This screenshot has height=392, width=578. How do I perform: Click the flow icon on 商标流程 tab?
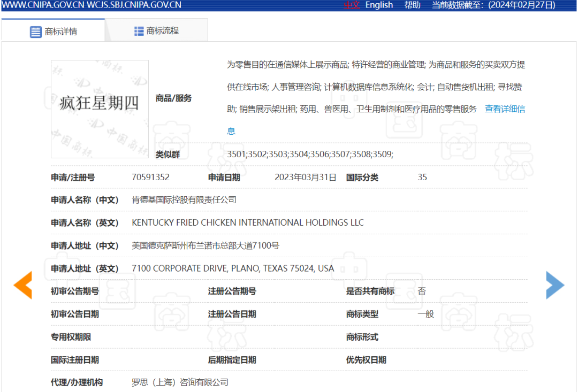(x=138, y=29)
